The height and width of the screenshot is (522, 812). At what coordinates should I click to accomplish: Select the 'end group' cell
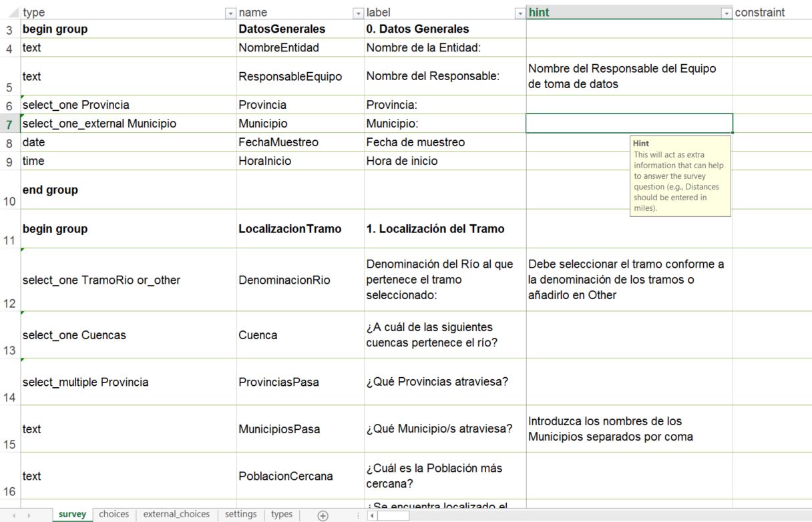coord(128,190)
